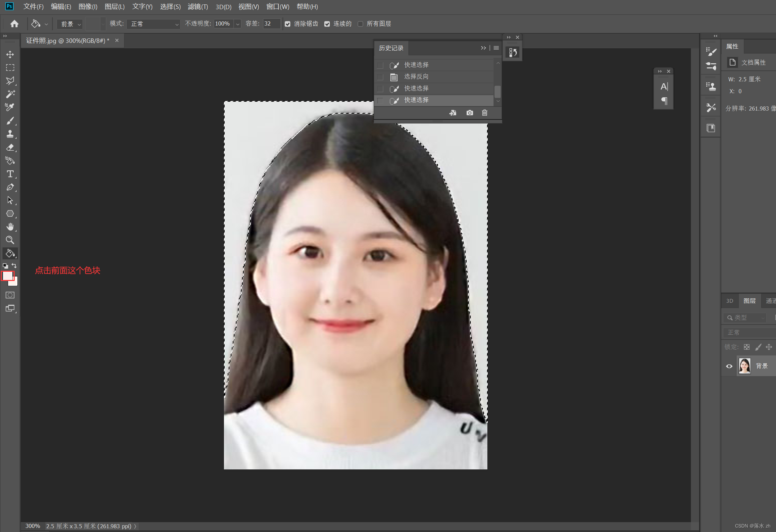Select the 选择反向 history state
Viewport: 776px width, 532px height.
[x=416, y=77]
